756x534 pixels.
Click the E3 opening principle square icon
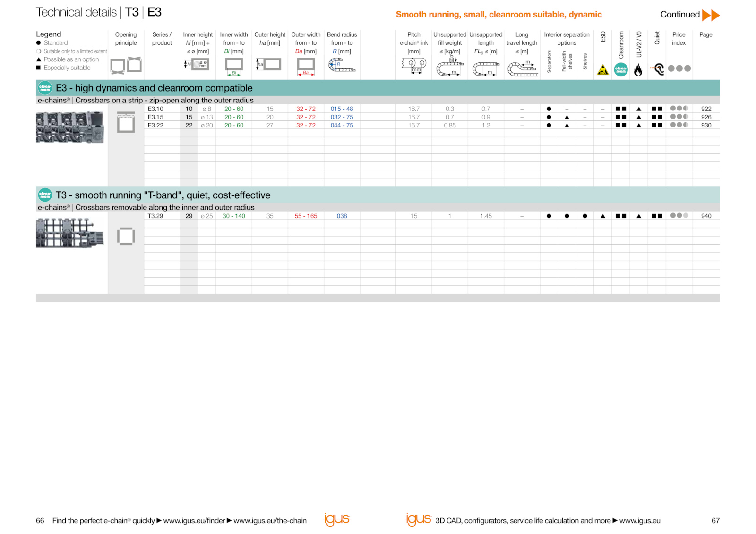pyautogui.click(x=126, y=122)
